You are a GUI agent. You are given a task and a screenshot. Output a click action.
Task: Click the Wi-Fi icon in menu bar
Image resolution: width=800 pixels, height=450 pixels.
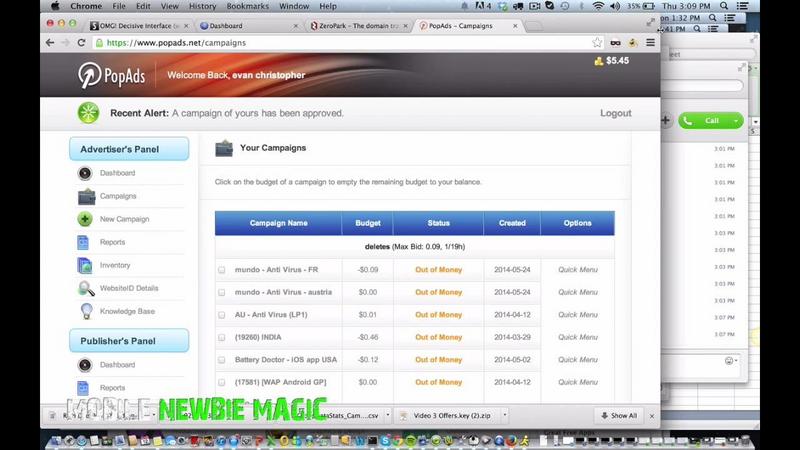[598, 6]
